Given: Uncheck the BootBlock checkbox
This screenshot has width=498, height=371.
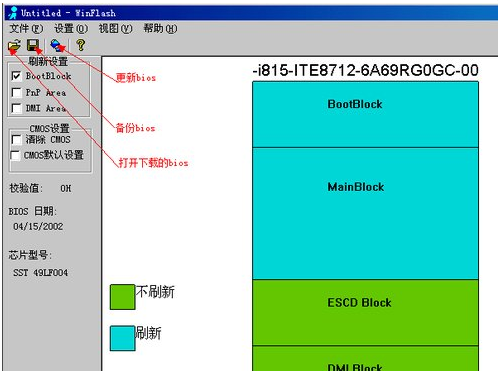Looking at the screenshot, I should (x=16, y=76).
